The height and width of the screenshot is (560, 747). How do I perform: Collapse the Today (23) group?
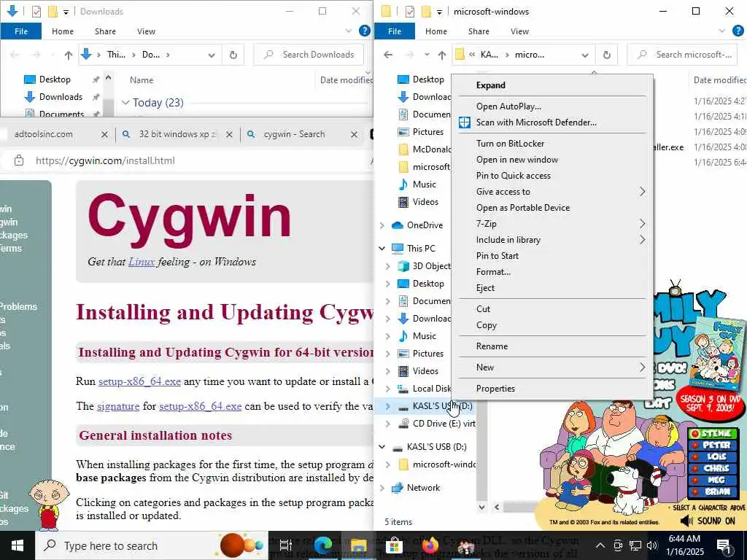125,102
